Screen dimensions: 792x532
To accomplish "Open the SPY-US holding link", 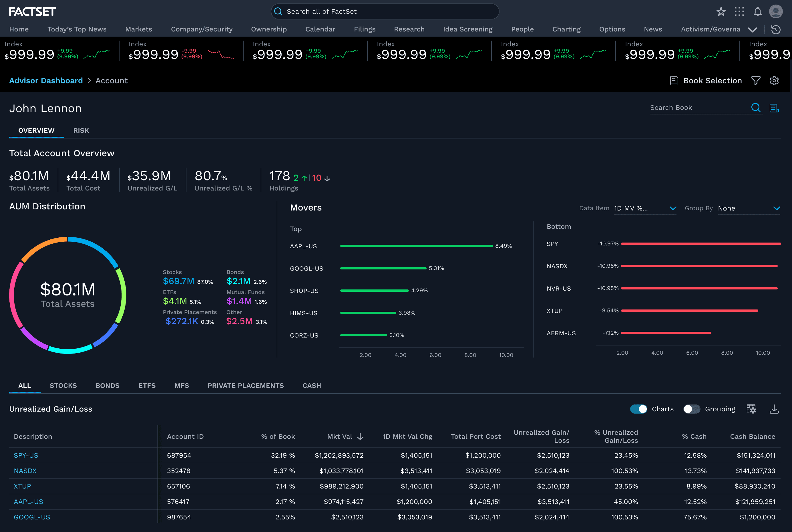I will [26, 455].
